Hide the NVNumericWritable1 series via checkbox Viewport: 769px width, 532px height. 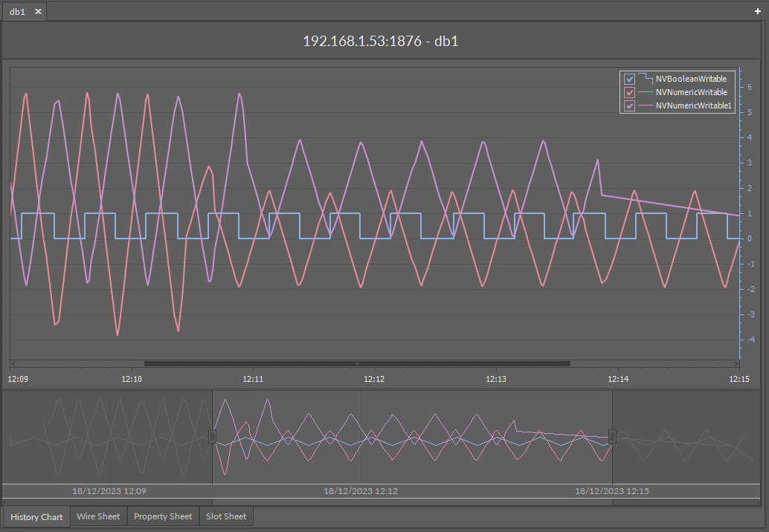click(x=629, y=106)
